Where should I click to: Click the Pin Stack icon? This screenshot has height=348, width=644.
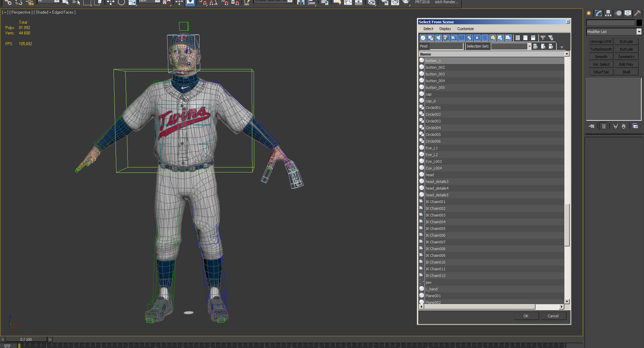(591, 126)
